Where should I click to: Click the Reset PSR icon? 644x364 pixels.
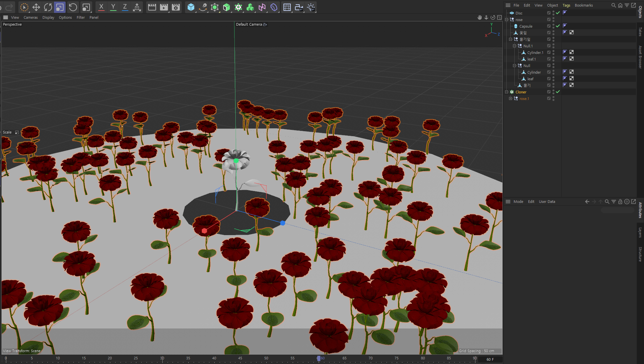pos(73,7)
